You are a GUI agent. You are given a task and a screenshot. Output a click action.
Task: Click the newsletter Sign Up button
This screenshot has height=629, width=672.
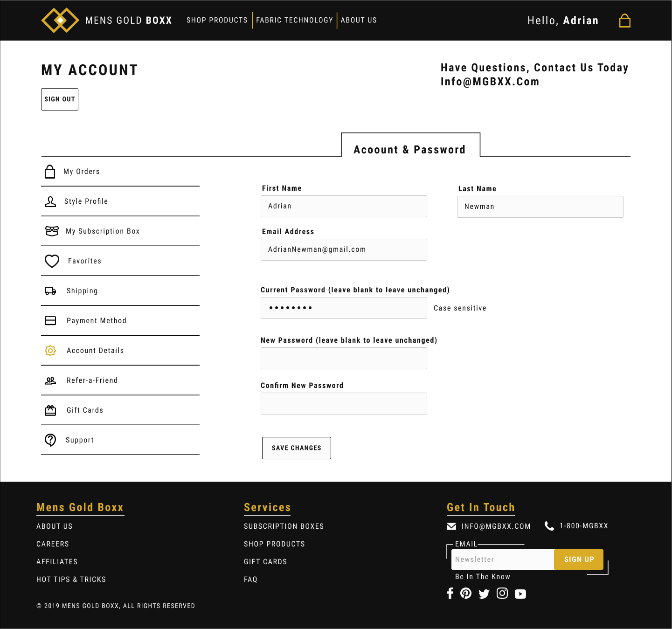click(579, 560)
